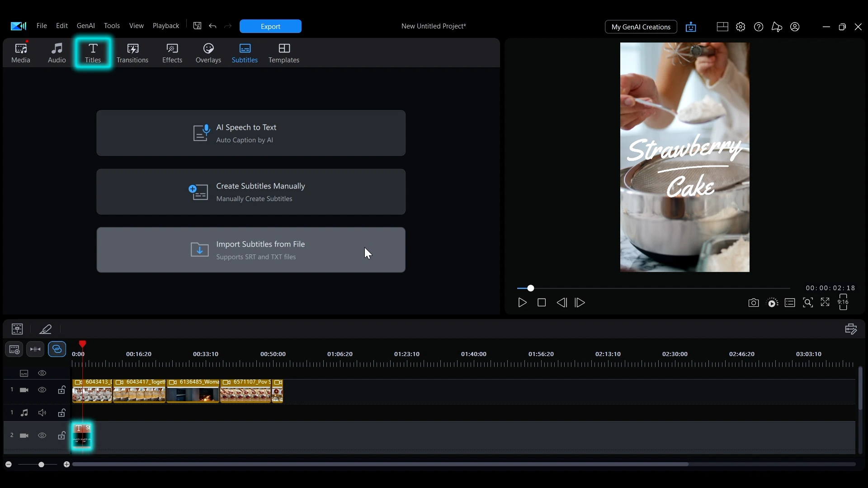Step to the next frame
Viewport: 868px width, 488px height.
580,303
